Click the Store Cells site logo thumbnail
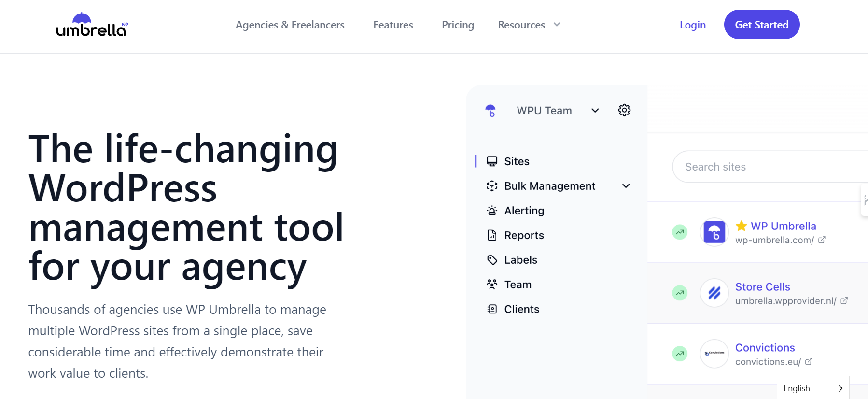868x399 pixels. point(714,293)
